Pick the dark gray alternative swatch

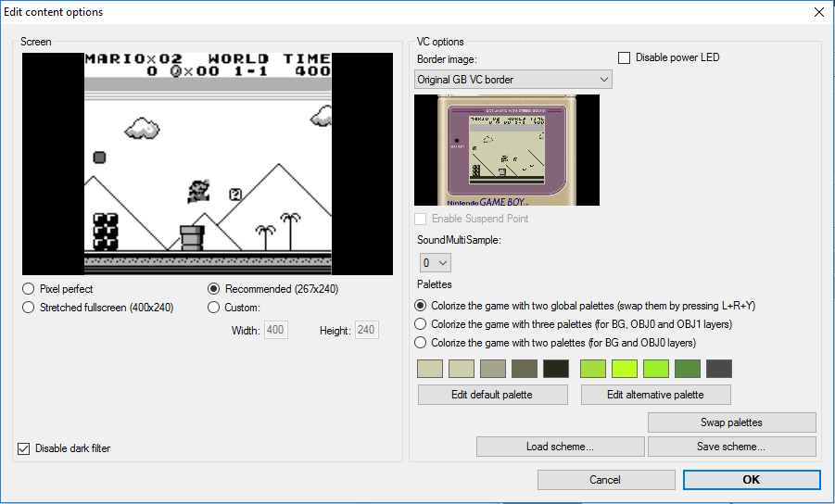click(719, 369)
